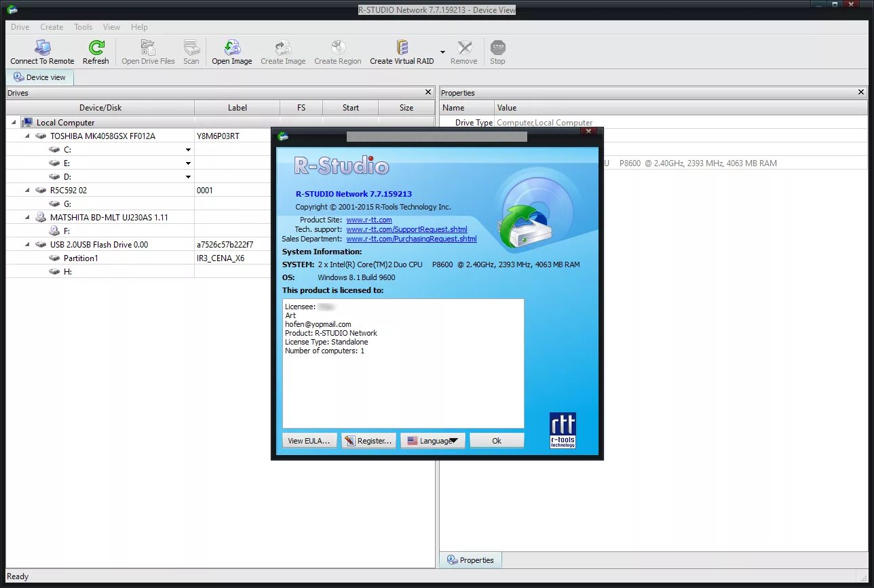
Task: Open the Create Virtual RAID dropdown arrow
Action: coord(442,52)
